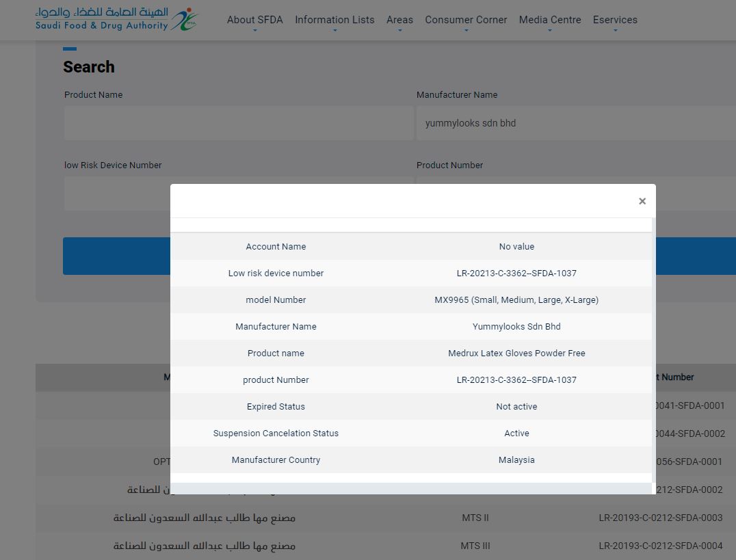Select the 'Not active' expired status
This screenshot has width=736, height=560.
point(516,407)
